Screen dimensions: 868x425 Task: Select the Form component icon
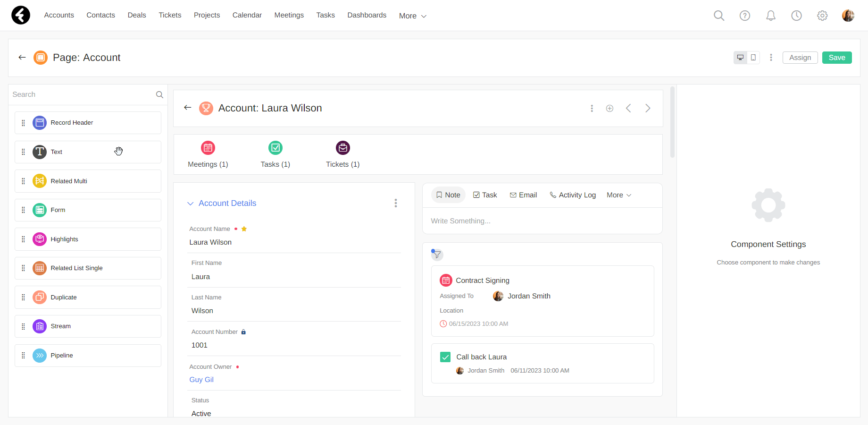[x=40, y=210]
